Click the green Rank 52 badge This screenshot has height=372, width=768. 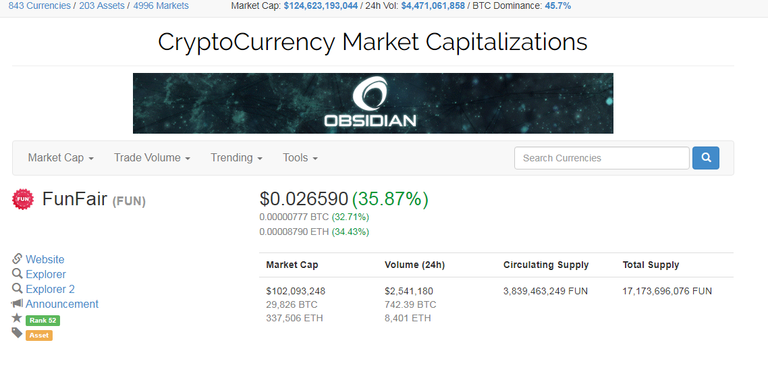click(43, 321)
